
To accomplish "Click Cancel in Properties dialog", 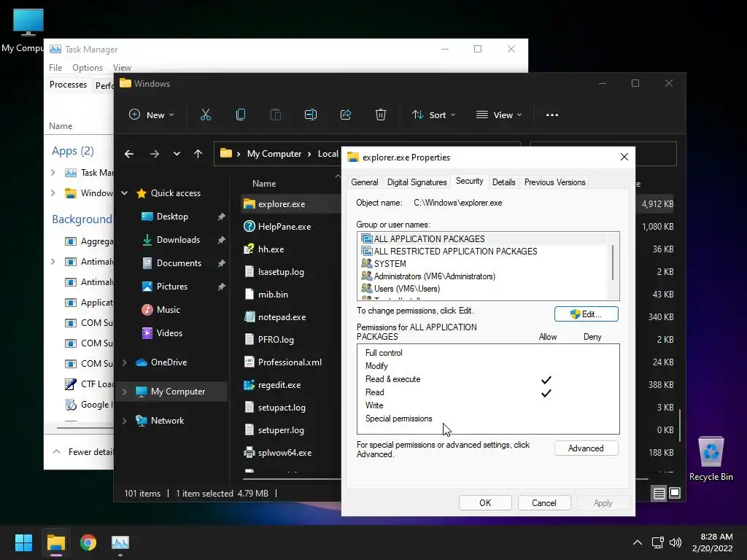I will tap(543, 503).
